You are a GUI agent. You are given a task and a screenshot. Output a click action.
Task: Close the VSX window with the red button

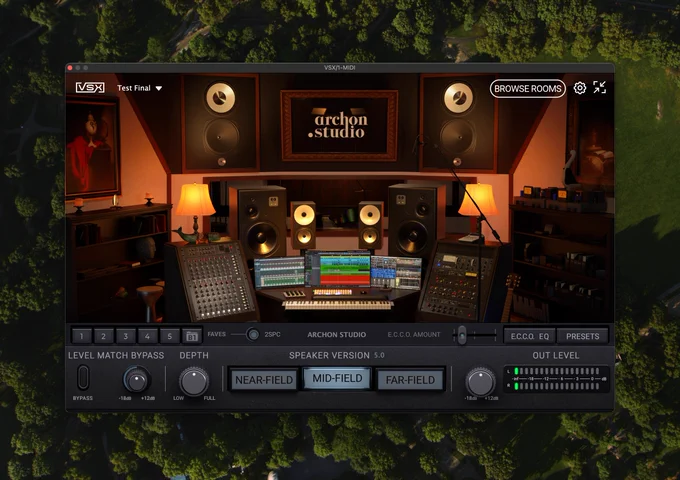[x=70, y=68]
